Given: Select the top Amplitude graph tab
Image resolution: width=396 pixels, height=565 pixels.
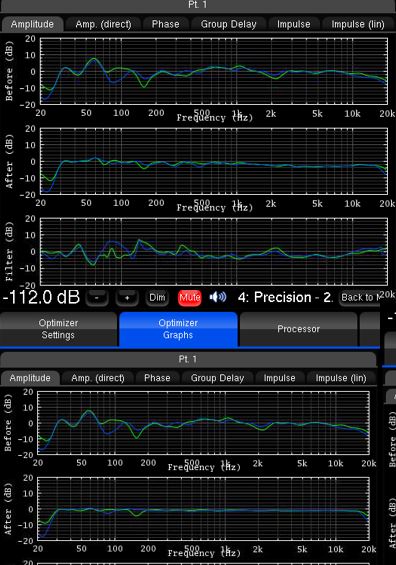Looking at the screenshot, I should click(x=32, y=24).
